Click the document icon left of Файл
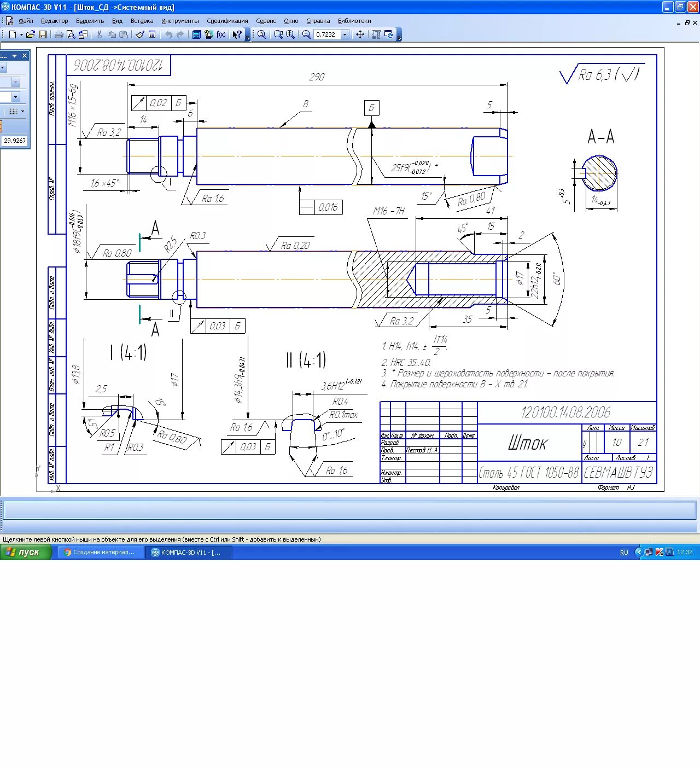 (9, 21)
